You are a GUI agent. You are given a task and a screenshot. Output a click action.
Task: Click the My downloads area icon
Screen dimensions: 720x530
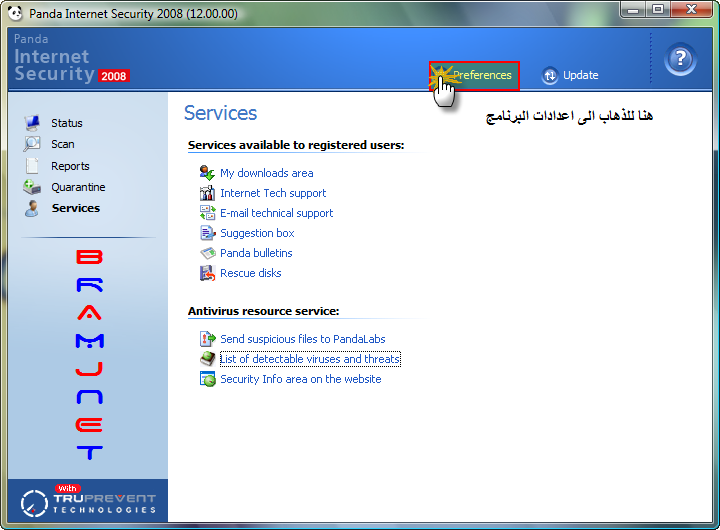[x=207, y=173]
